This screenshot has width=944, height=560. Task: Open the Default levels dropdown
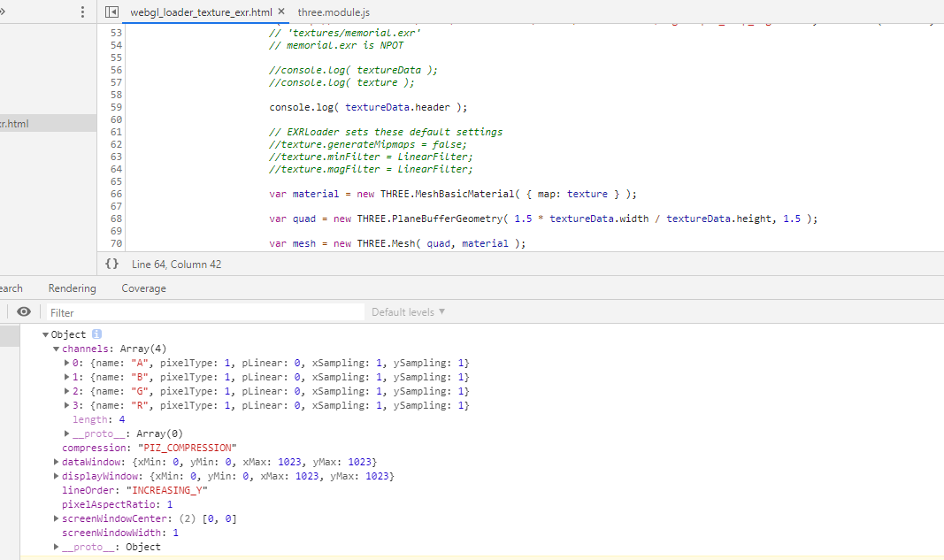click(x=408, y=312)
